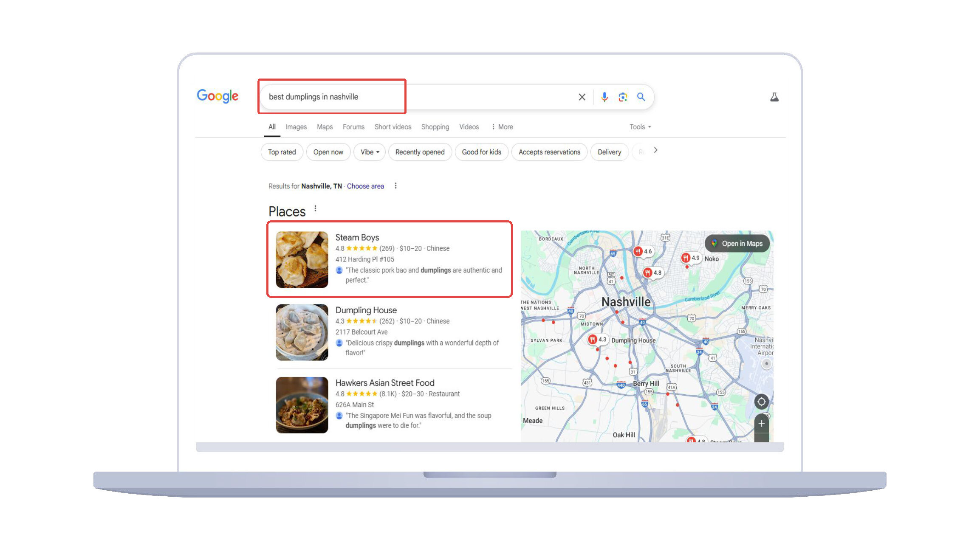The height and width of the screenshot is (551, 980).
Task: Open the three-dot menu beside Choose area
Action: (395, 186)
